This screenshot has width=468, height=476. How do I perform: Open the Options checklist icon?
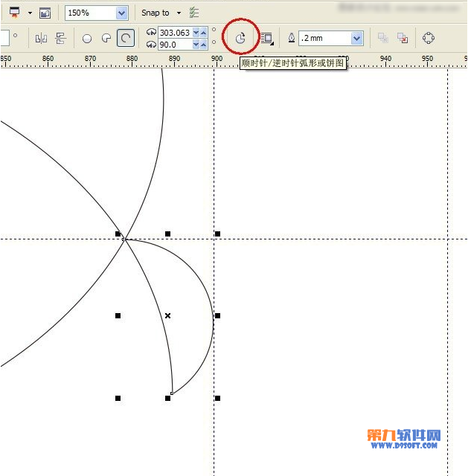pos(193,13)
